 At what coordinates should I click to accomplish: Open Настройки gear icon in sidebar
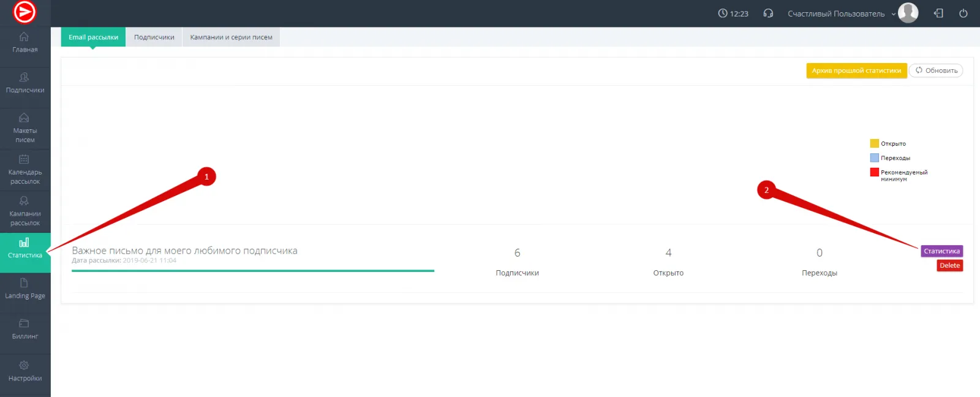24,366
